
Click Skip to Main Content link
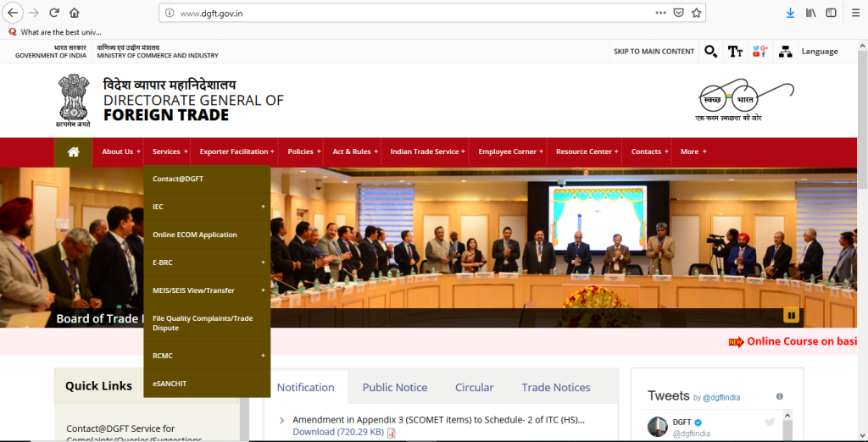click(654, 52)
